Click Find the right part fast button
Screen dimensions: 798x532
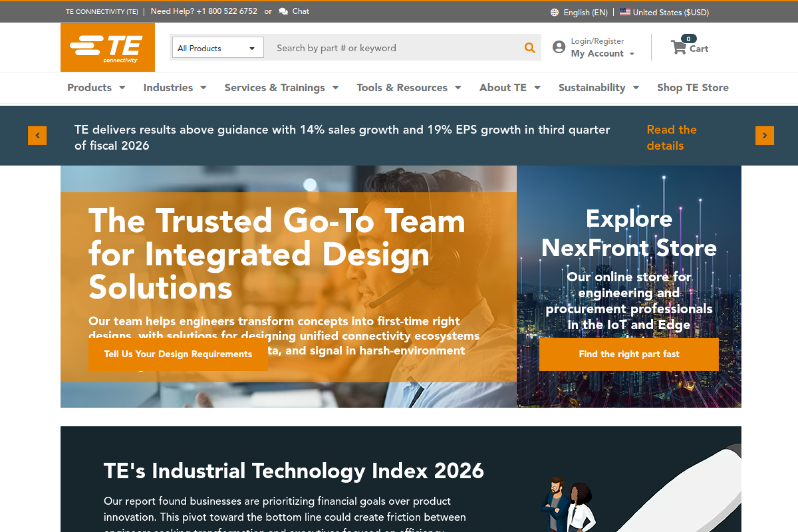coord(629,354)
